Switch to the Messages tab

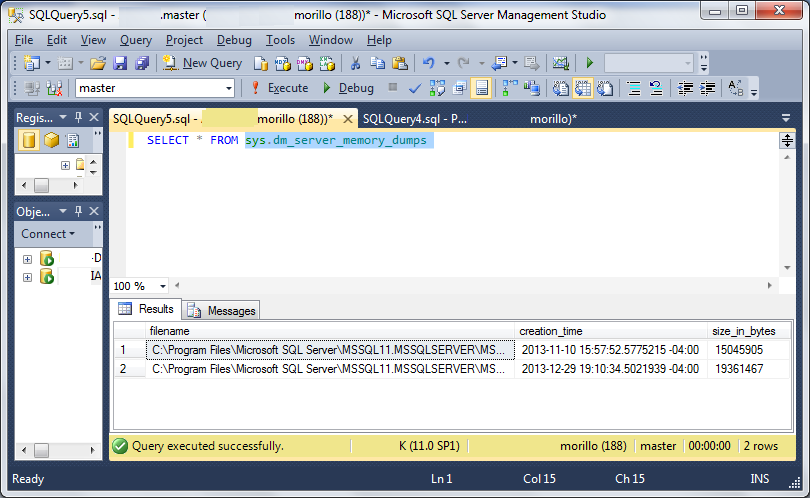[222, 310]
